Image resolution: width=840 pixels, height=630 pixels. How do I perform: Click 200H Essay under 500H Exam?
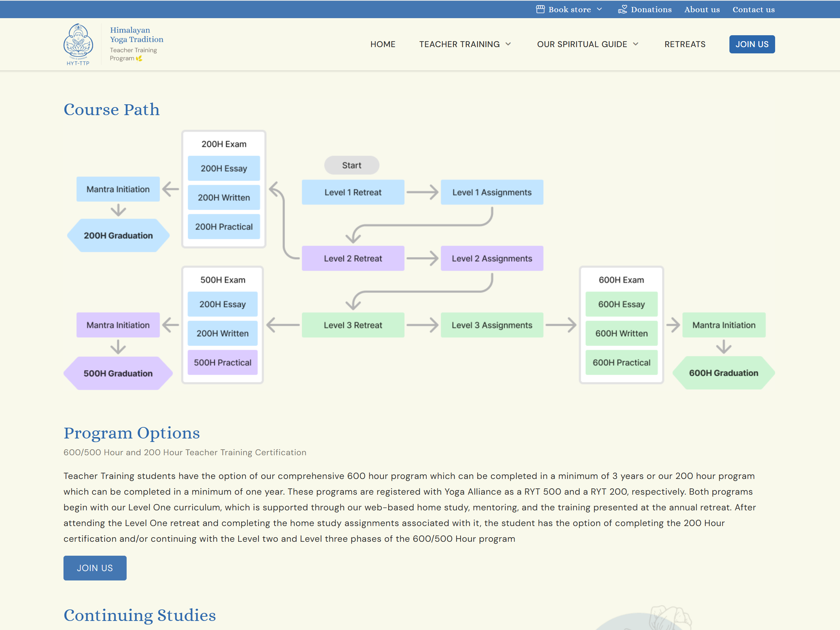(223, 304)
